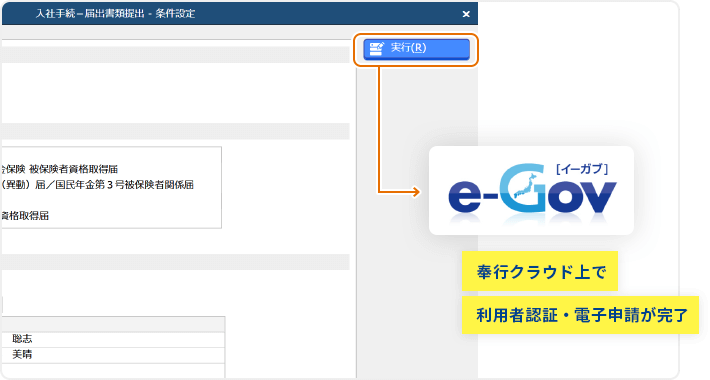The image size is (710, 380).
Task: Click the dialog title 入社手続－届出書類提出 - 条件設定
Action: coord(115,14)
